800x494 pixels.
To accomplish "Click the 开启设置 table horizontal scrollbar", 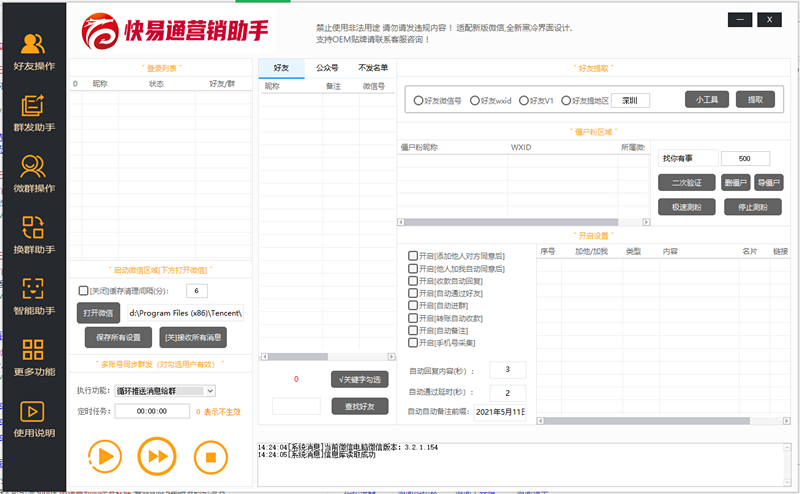I will 663,421.
